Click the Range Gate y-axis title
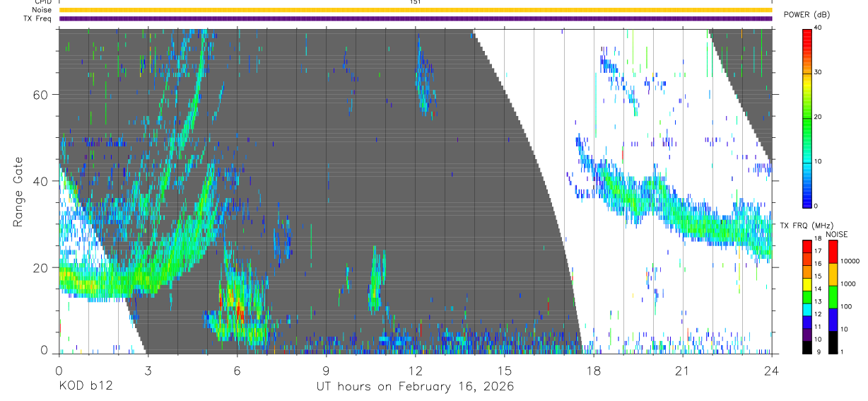This screenshot has height=401, width=868. click(x=18, y=192)
